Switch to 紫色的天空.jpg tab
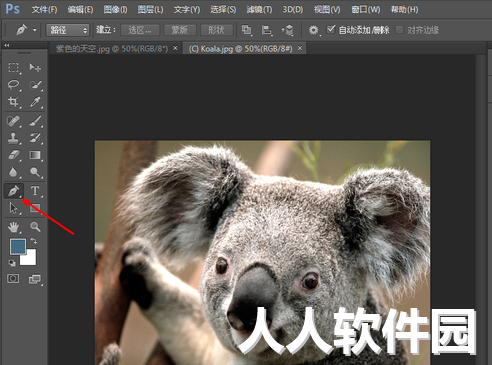 click(x=112, y=49)
